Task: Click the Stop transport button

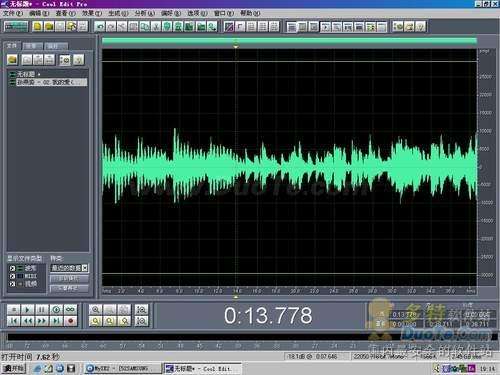Action: point(14,310)
